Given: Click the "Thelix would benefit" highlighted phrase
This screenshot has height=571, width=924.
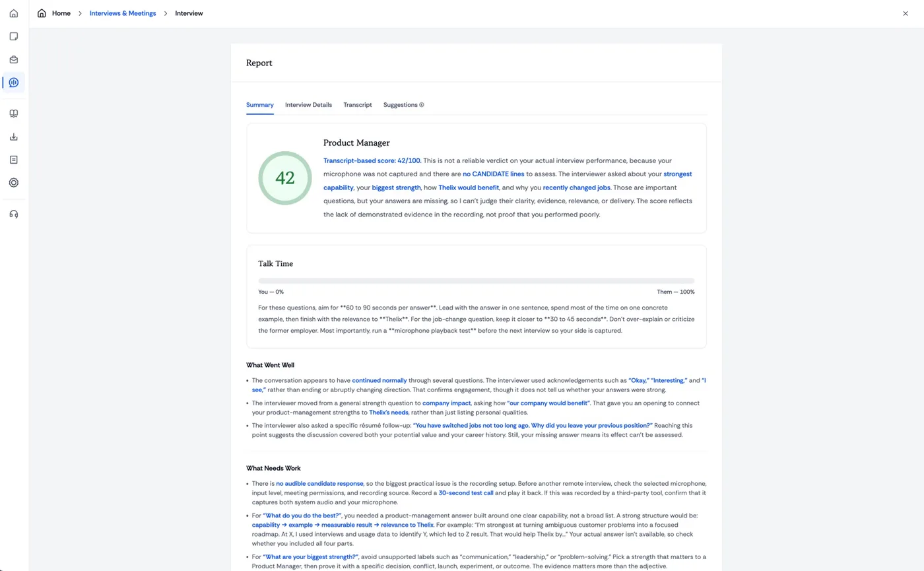Looking at the screenshot, I should tap(469, 187).
